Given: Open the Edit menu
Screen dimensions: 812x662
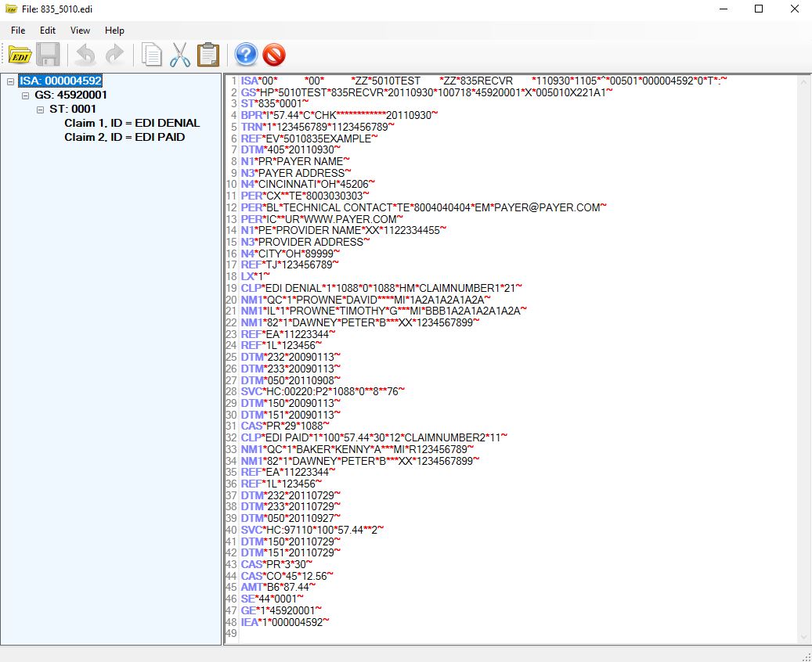Looking at the screenshot, I should pos(48,31).
